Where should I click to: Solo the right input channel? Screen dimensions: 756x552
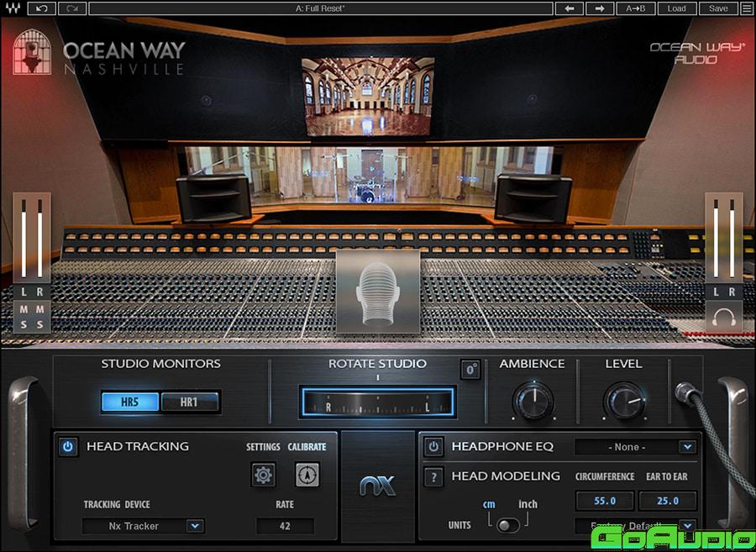click(x=40, y=324)
